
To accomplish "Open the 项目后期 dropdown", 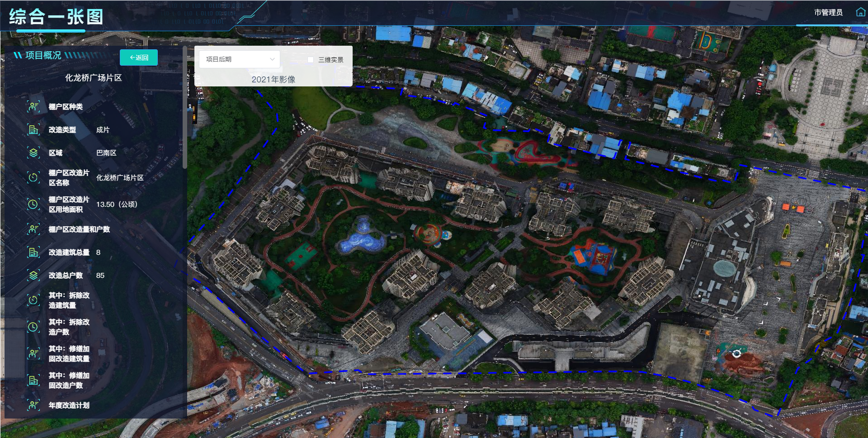I will (x=239, y=59).
